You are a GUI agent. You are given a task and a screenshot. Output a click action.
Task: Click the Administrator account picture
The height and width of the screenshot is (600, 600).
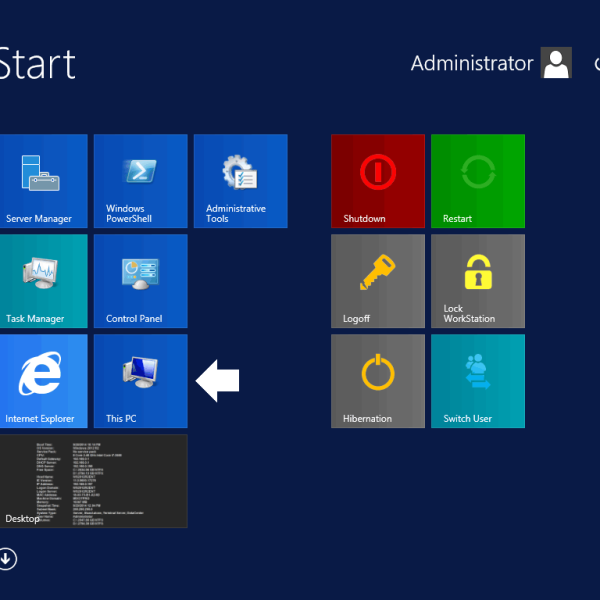point(556,63)
